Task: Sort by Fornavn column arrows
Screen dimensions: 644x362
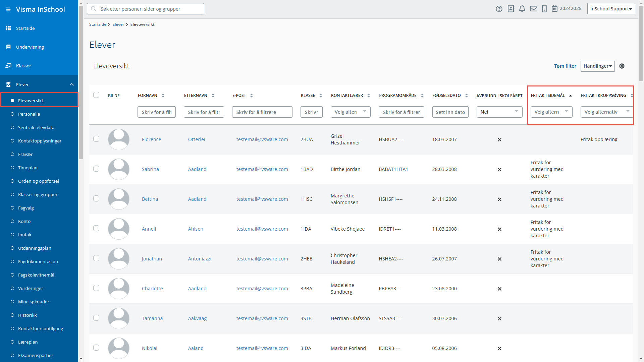Action: point(163,96)
